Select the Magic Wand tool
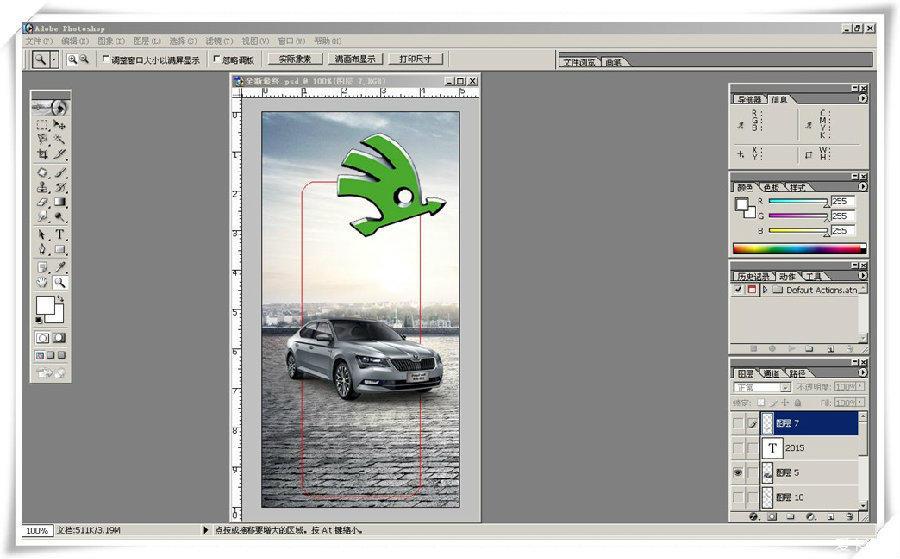The width and height of the screenshot is (900, 559). pos(59,139)
